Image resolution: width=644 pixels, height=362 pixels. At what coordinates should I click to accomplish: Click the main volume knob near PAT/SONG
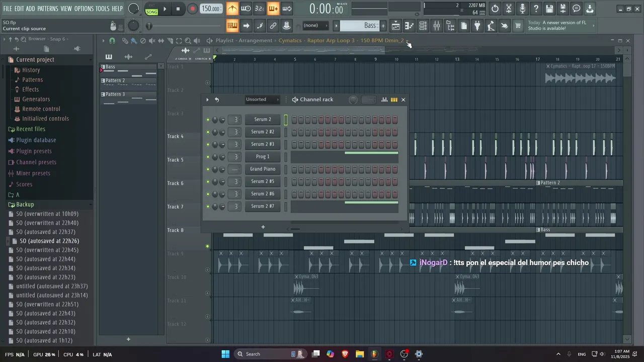point(133,9)
